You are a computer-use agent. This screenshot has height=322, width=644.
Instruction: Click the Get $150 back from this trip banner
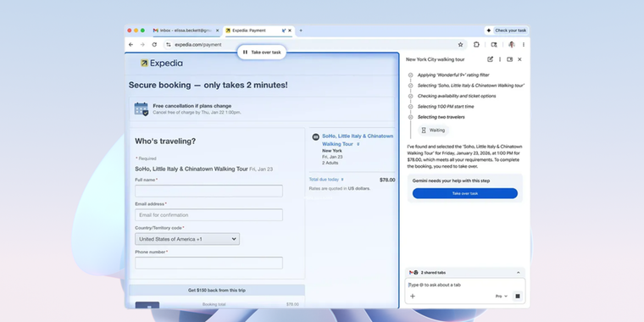pos(217,290)
